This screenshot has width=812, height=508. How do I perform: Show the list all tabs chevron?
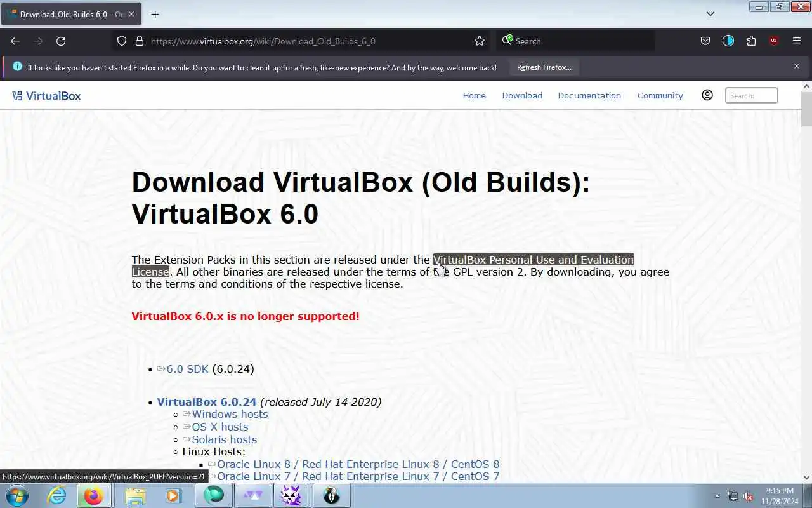710,14
